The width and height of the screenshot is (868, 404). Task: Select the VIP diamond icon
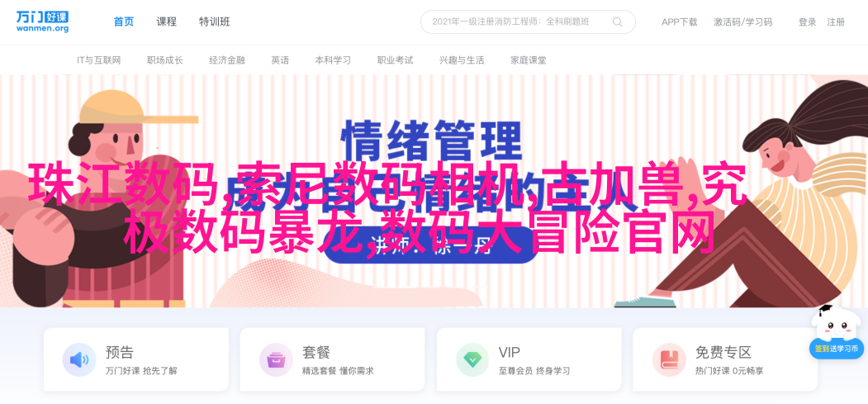click(472, 359)
